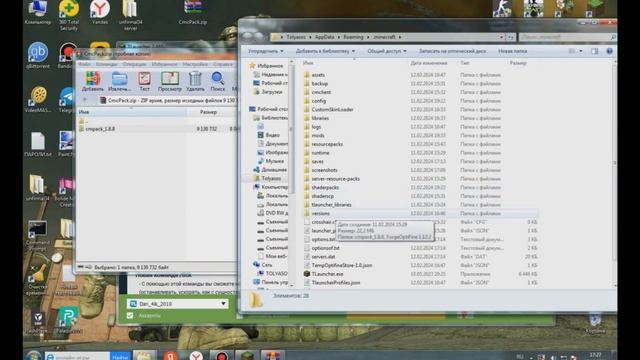Viewport: 640px width, 360px height.
Task: Click the Добавить (Add) icon in WinRAR toolbar
Action: coord(93,81)
